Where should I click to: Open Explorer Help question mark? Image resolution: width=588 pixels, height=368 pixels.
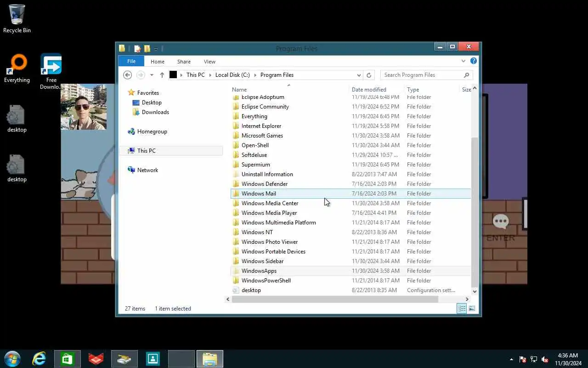474,61
